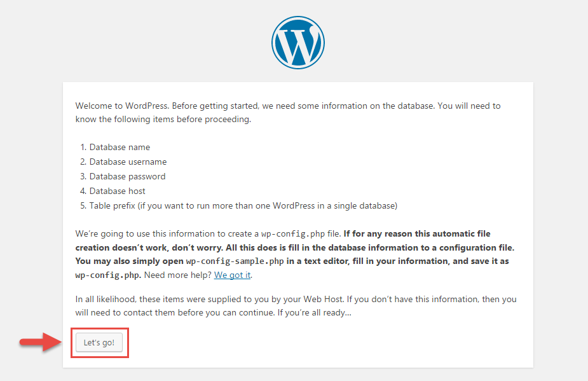588x381 pixels.
Task: Click the "Let's go!" button
Action: pyautogui.click(x=99, y=342)
